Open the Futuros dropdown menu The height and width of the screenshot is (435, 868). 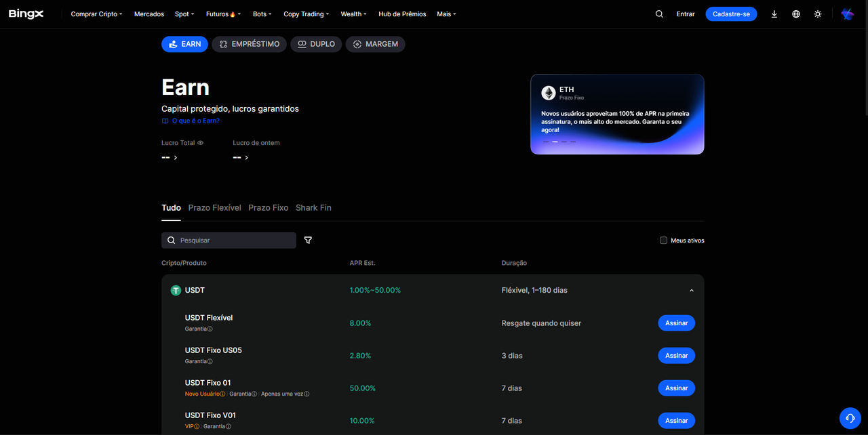click(224, 14)
